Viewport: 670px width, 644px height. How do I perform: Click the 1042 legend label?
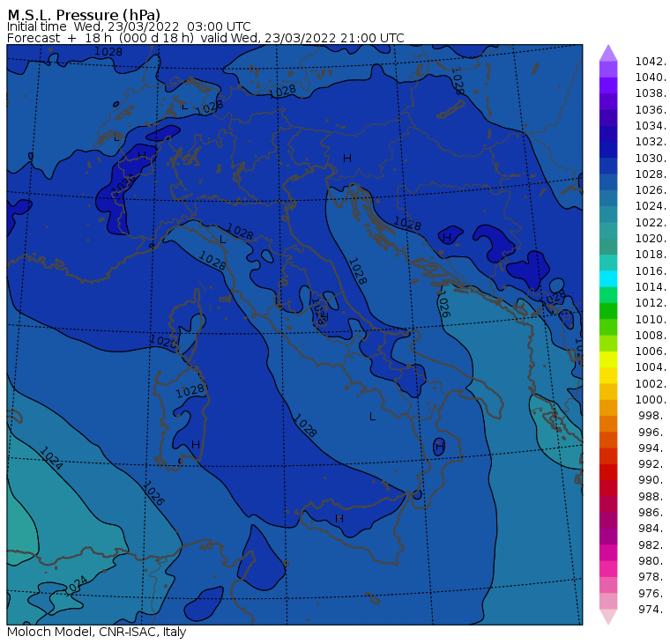pos(651,62)
